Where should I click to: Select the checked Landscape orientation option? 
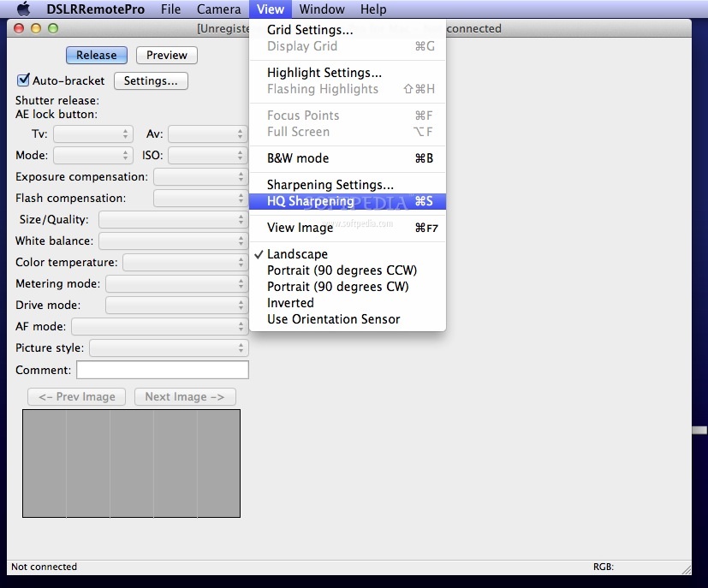(297, 254)
